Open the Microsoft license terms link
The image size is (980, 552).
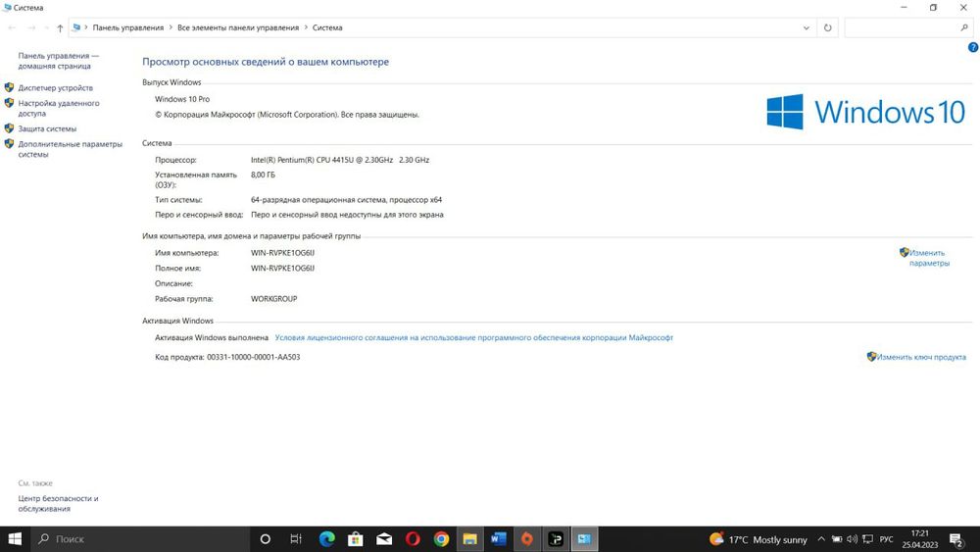(473, 337)
